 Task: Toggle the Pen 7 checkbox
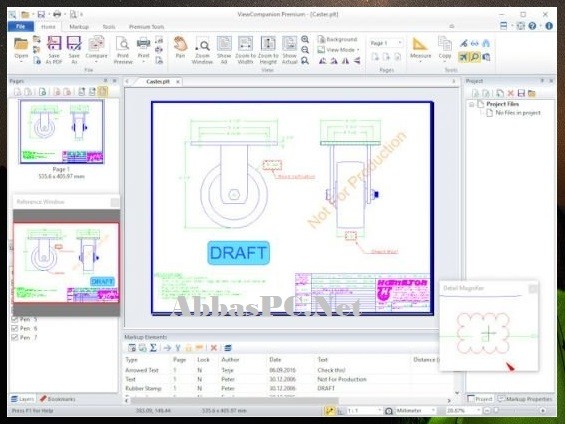point(15,337)
